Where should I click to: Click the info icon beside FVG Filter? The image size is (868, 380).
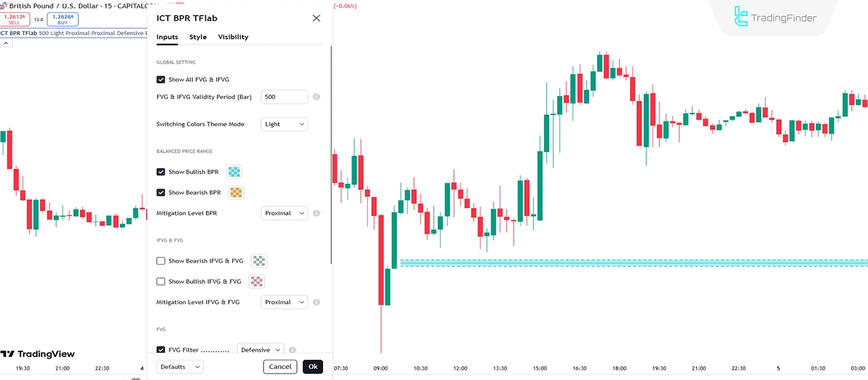coord(292,350)
